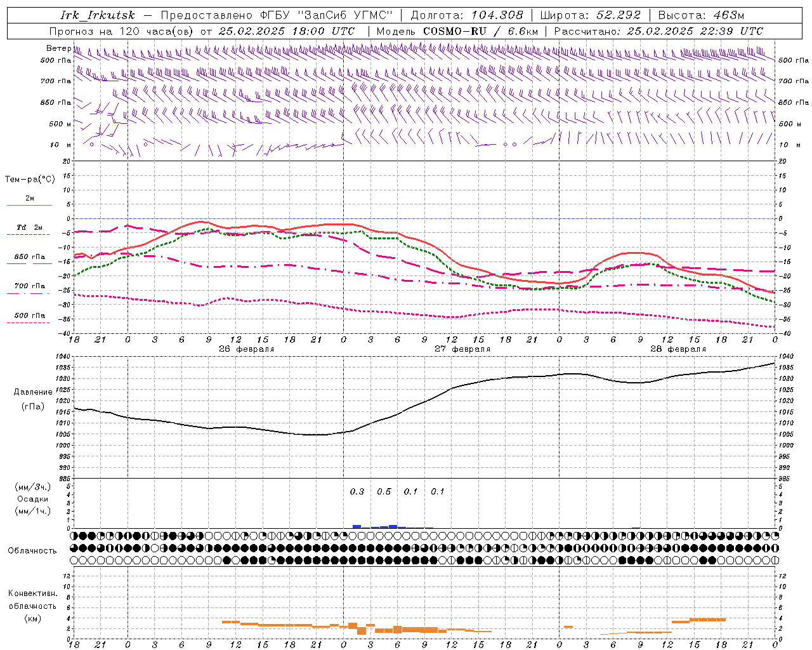
Task: Click the Irk_Irkutsk station title
Action: pos(98,15)
